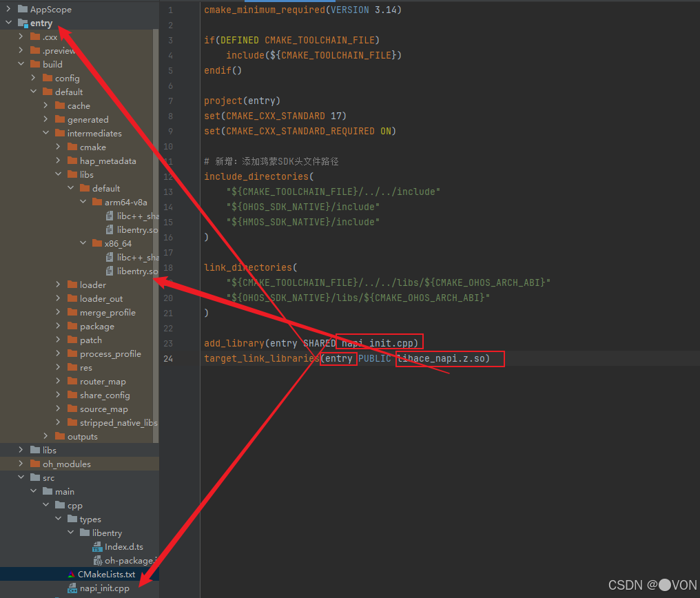Viewport: 700px width, 598px height.
Task: Click the hap_metadata folder icon
Action: pyautogui.click(x=73, y=161)
